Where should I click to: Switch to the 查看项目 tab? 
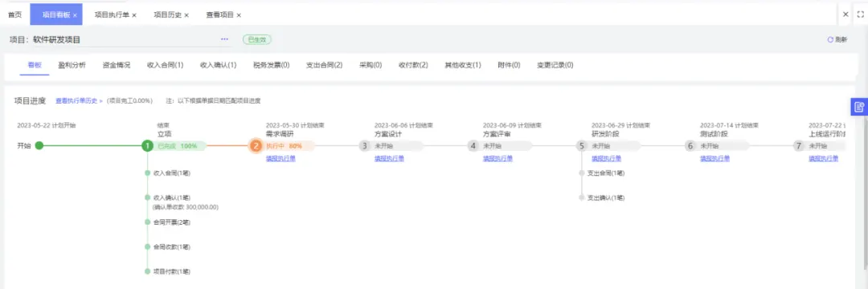pos(220,15)
